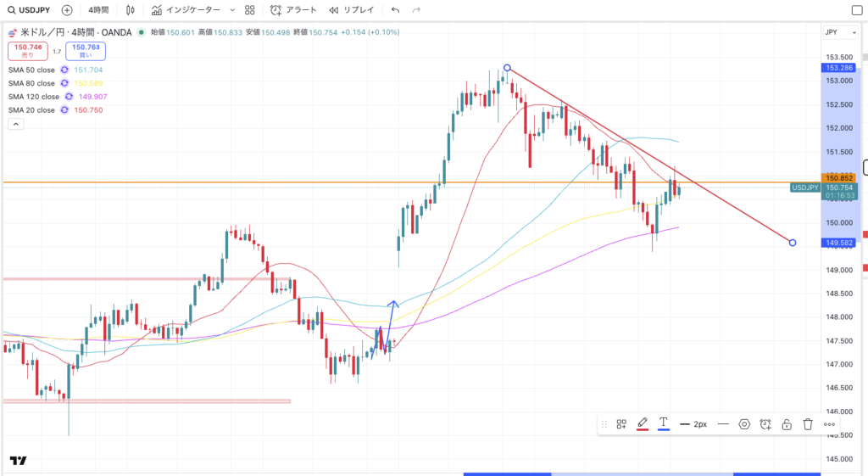Click the red 売り sell price button
This screenshot has width=868, height=476.
28,51
